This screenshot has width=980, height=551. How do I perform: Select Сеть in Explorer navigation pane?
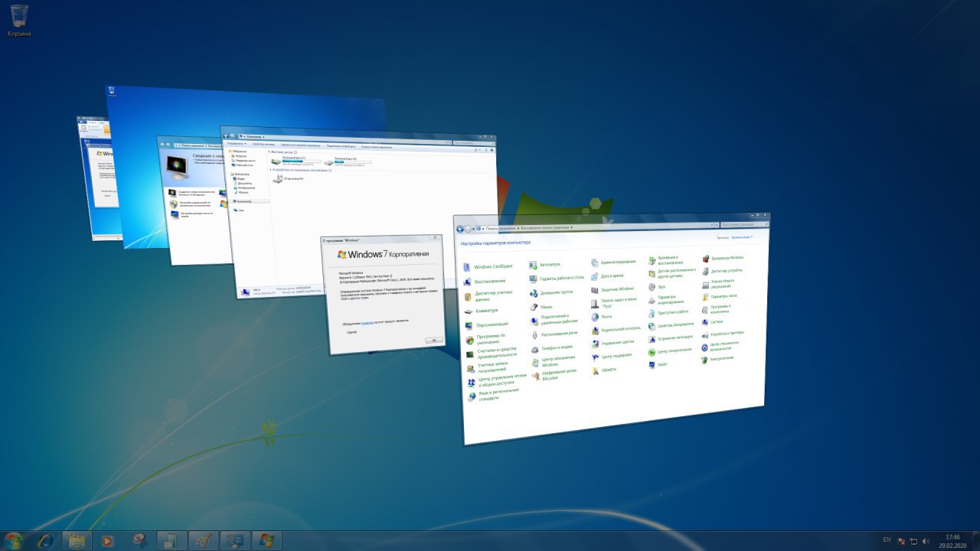(240, 210)
